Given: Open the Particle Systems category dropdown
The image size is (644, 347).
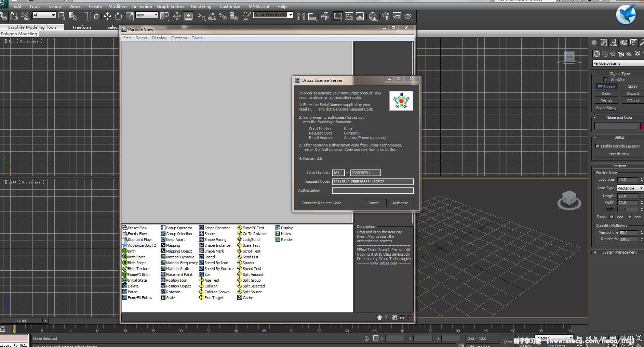Looking at the screenshot, I should [x=618, y=63].
